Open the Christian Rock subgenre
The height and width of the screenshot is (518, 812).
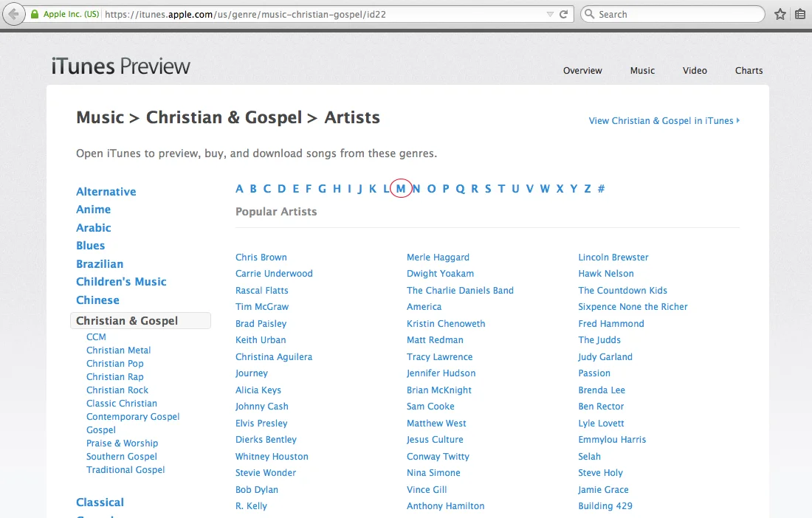[117, 390]
